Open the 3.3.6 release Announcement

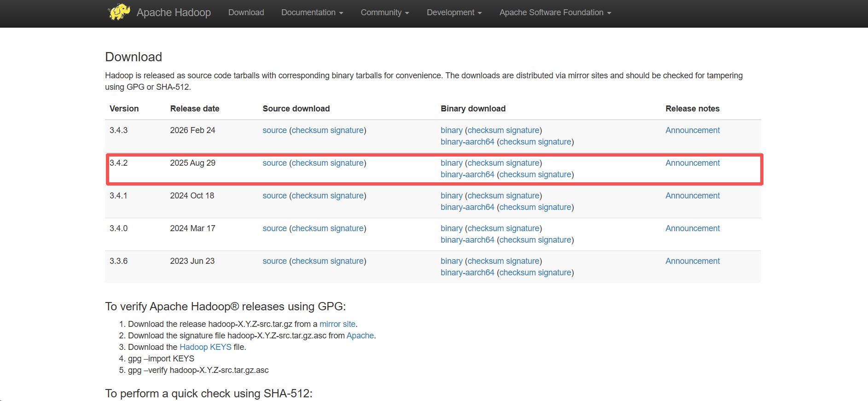693,261
